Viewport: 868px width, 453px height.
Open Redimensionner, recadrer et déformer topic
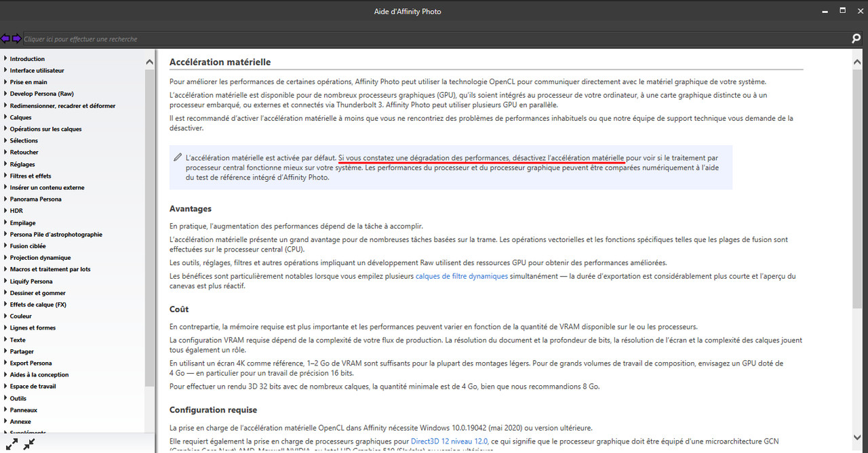[x=62, y=106]
